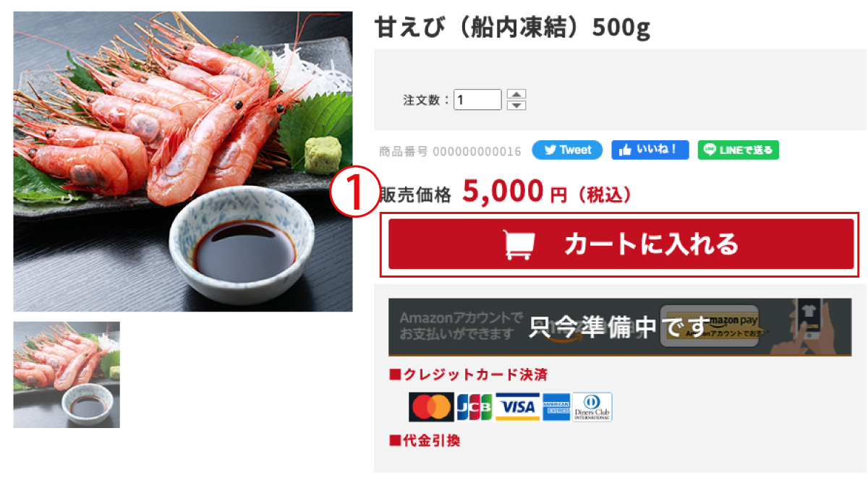The height and width of the screenshot is (483, 868).
Task: Click the main shrimp product photo
Action: (x=183, y=161)
